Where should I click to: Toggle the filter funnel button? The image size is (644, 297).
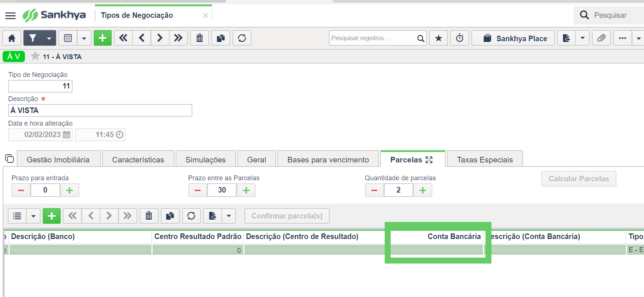click(x=33, y=38)
